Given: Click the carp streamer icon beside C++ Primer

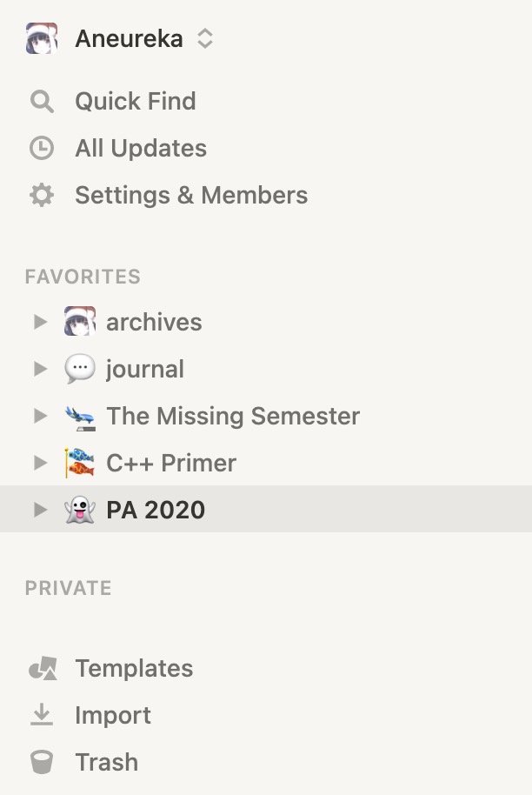Looking at the screenshot, I should pos(80,463).
